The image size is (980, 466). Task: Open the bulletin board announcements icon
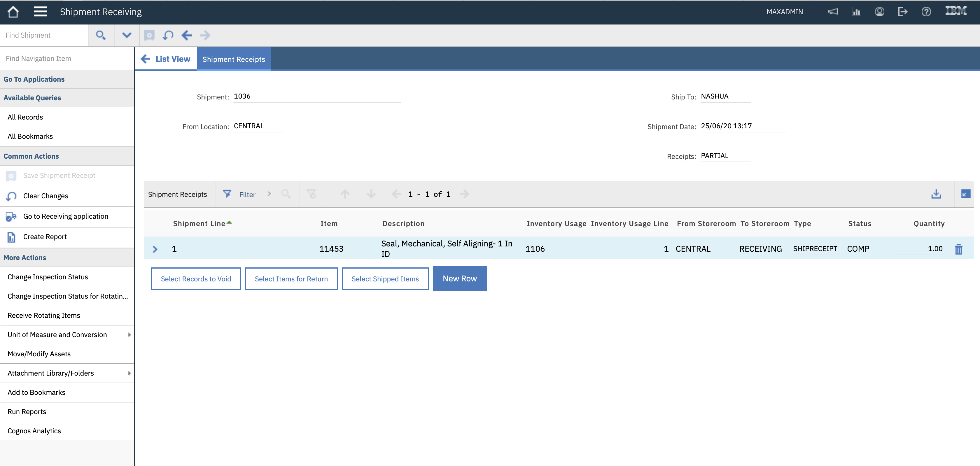point(833,12)
